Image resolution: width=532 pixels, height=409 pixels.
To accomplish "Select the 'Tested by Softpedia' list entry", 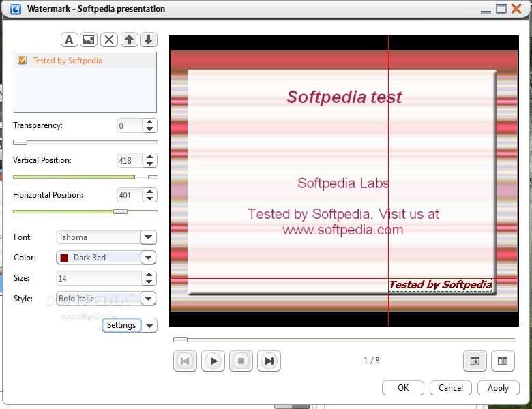I will [x=85, y=61].
